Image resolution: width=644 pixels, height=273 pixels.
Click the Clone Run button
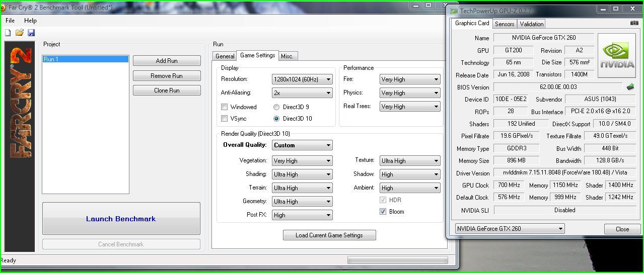167,90
